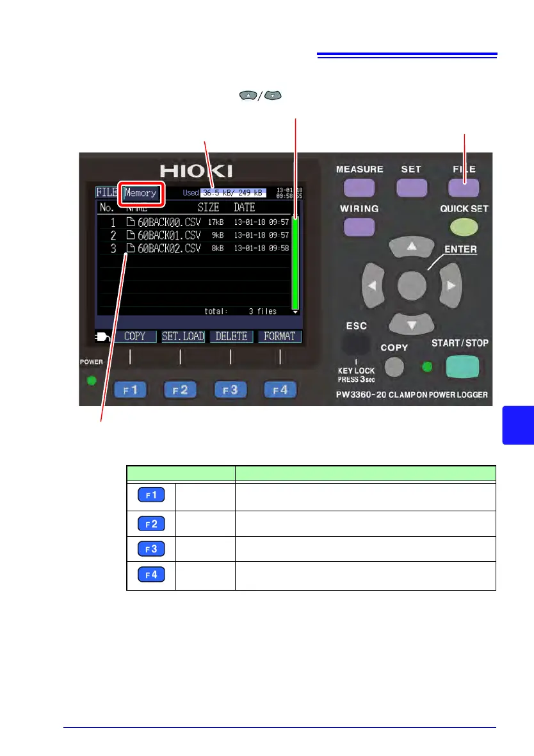Screen dimensions: 534x756
Task: Click the teal START/STOP key
Action: [462, 367]
